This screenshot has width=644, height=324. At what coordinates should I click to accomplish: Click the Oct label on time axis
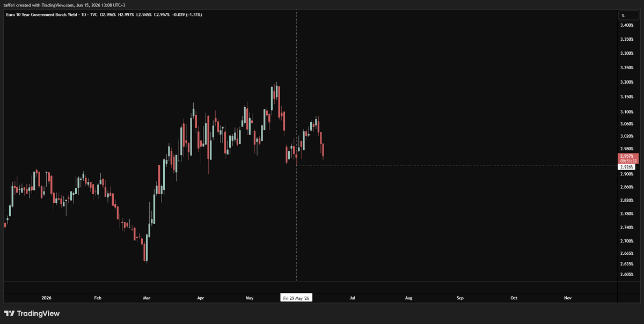click(x=514, y=297)
